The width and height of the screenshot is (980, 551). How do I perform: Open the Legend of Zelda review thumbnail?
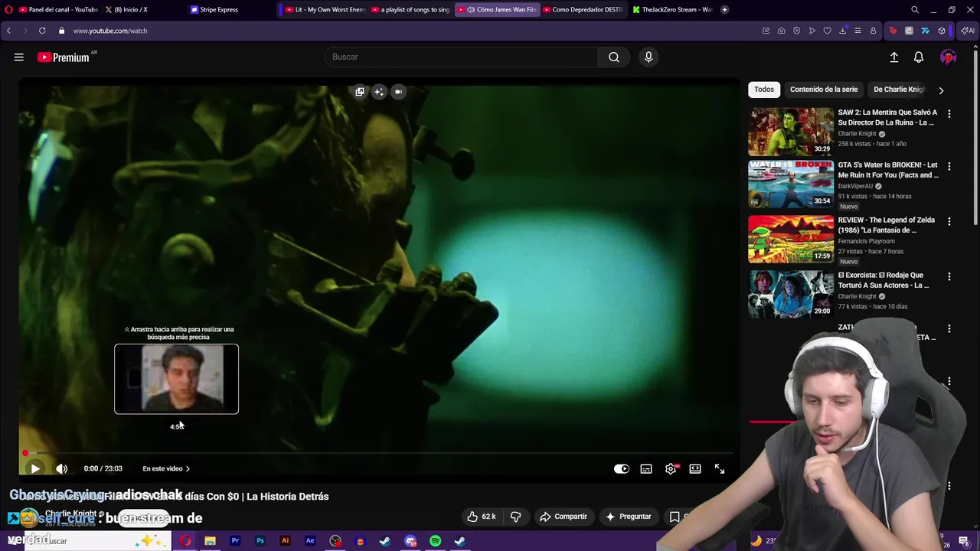[791, 240]
